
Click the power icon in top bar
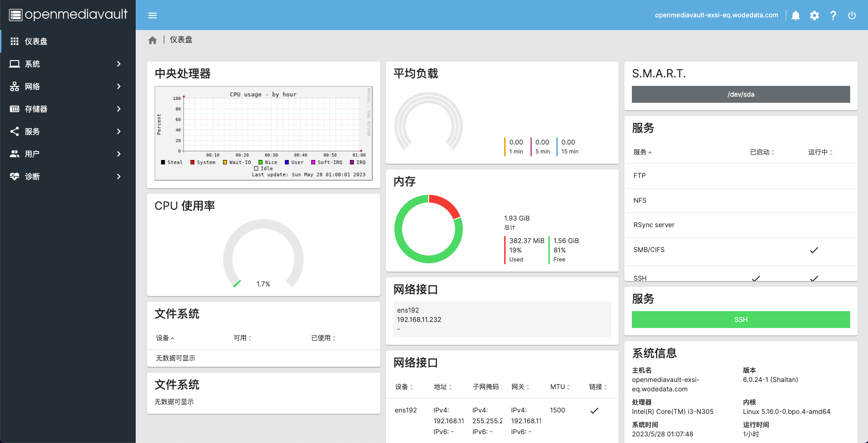point(852,15)
